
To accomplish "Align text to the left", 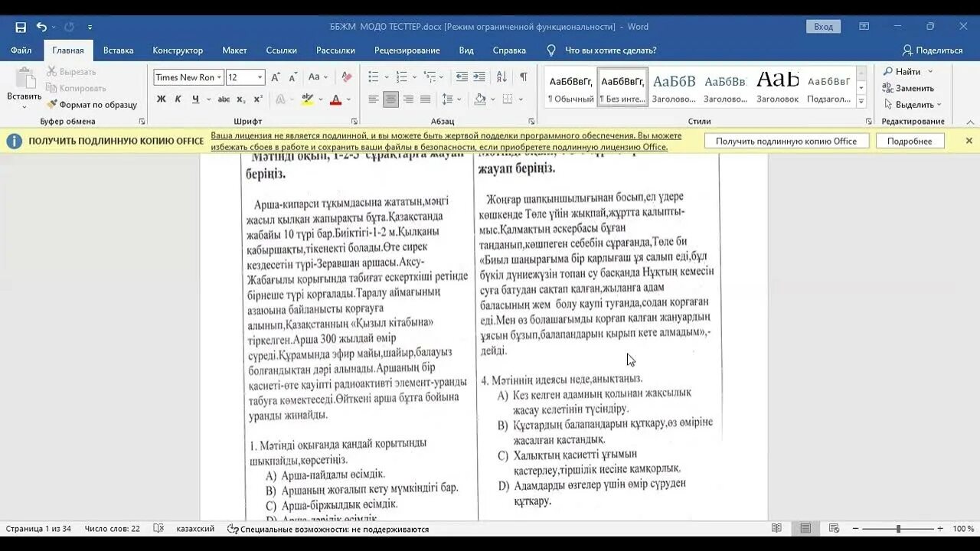I will pos(374,99).
